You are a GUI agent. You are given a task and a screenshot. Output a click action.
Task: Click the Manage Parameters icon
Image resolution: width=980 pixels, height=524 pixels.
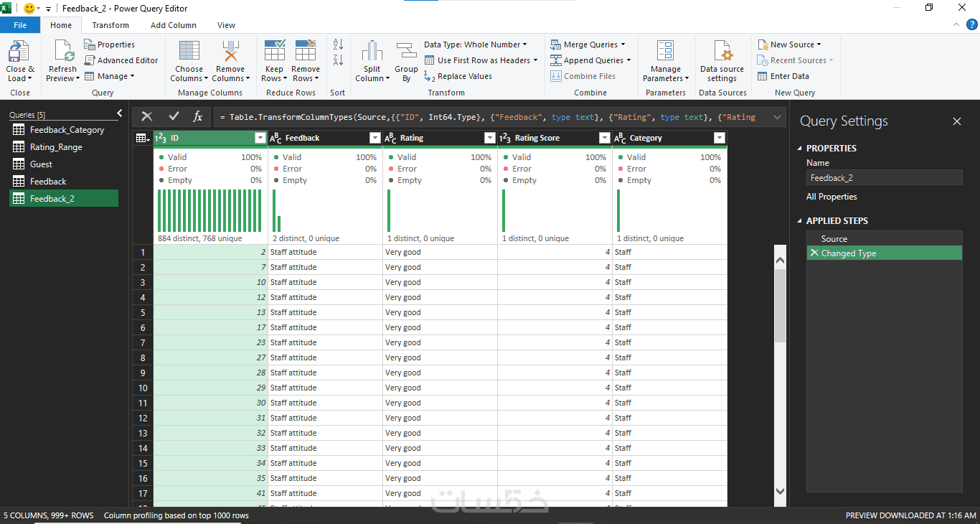(666, 52)
